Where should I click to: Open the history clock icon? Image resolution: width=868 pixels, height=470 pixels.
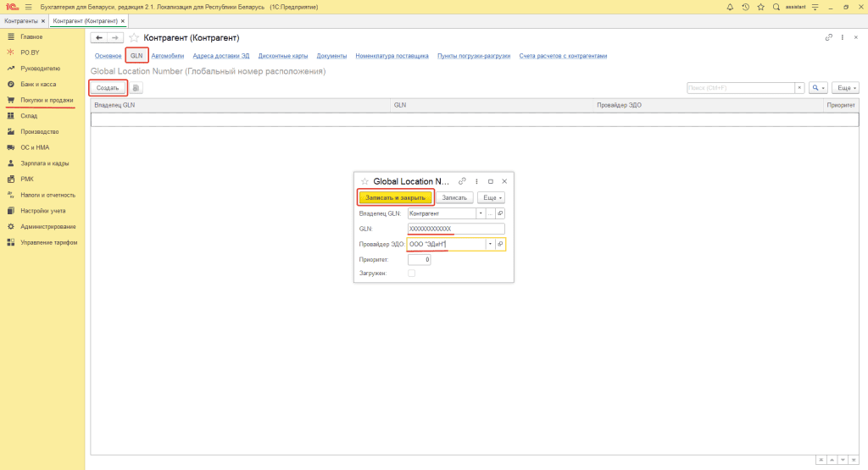click(x=745, y=7)
